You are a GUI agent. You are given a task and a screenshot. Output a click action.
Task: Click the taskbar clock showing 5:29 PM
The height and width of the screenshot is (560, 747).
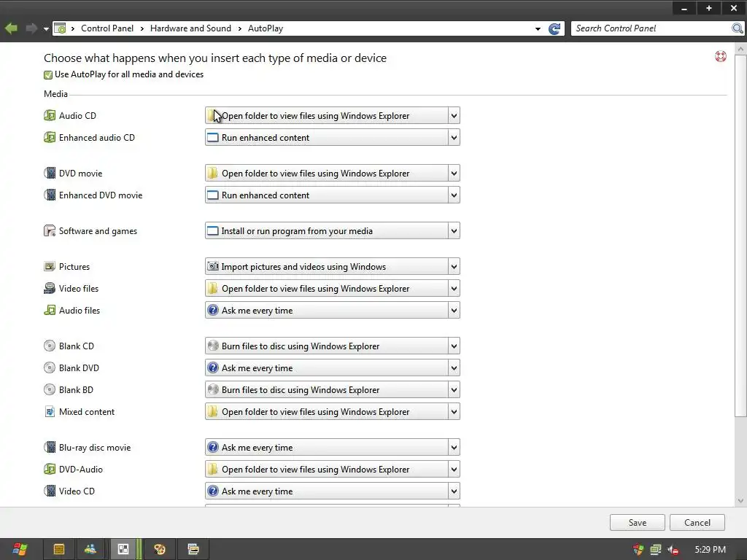click(711, 550)
